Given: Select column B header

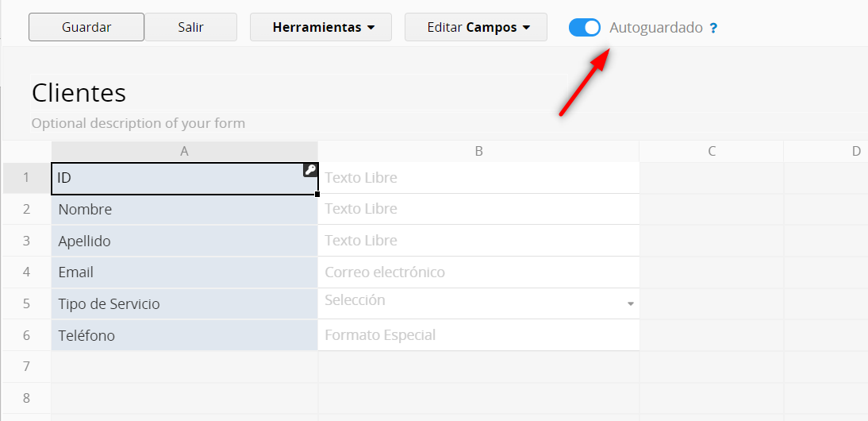Looking at the screenshot, I should [x=478, y=151].
